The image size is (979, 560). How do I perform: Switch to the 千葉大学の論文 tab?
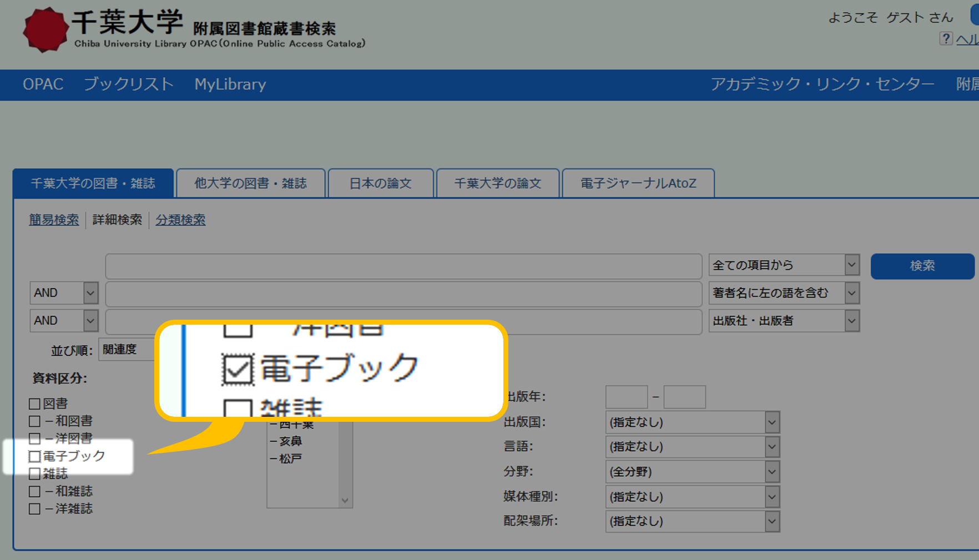[x=498, y=183]
